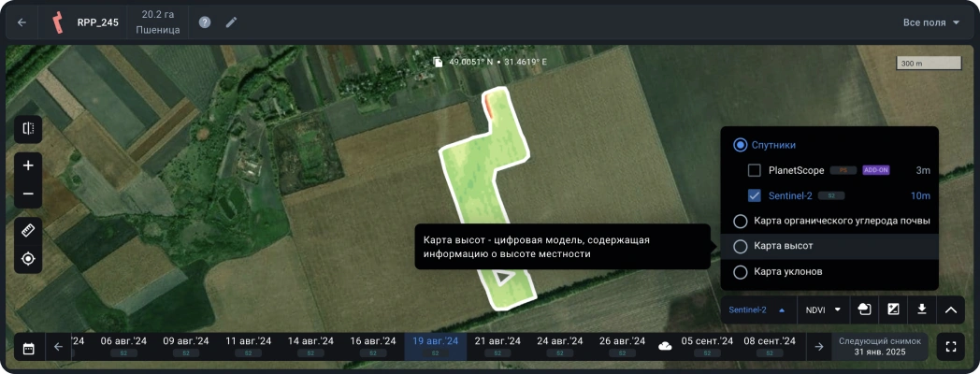
Task: Enable the PlanetScope checkbox
Action: (755, 170)
